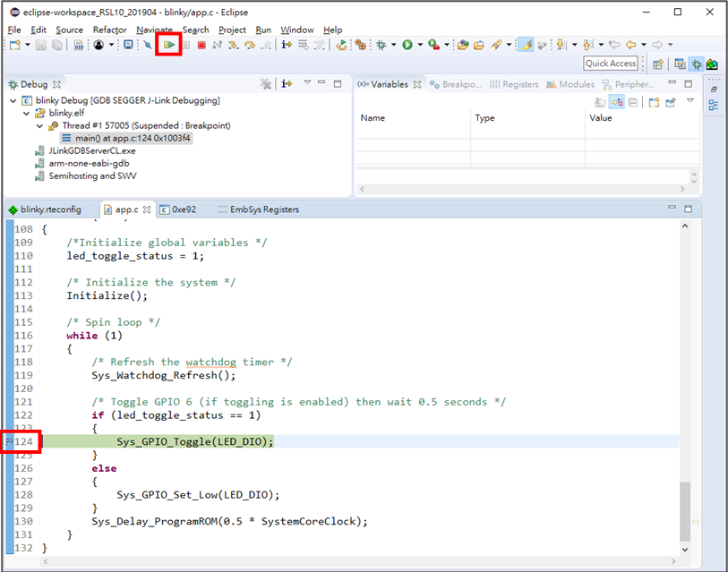Click the Resume debug button
The image size is (728, 572).
[x=168, y=45]
